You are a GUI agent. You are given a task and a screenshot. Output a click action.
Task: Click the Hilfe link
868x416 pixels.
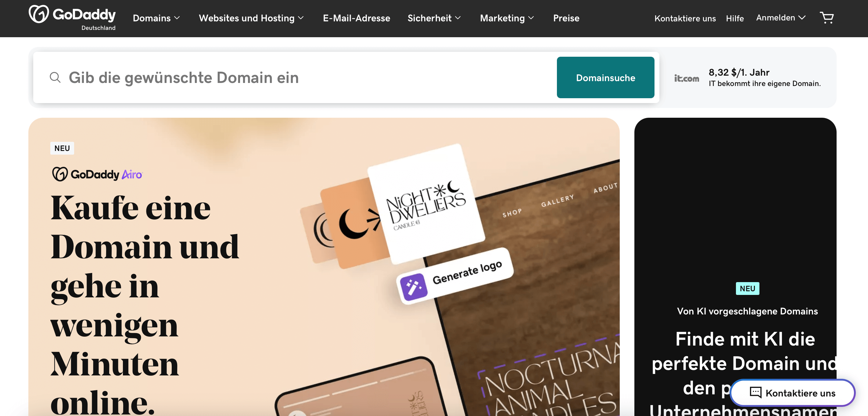point(735,18)
